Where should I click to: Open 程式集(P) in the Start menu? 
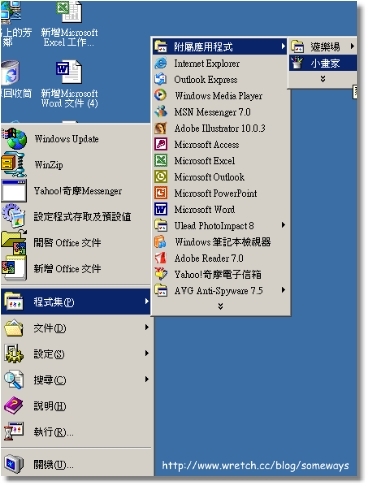76,302
